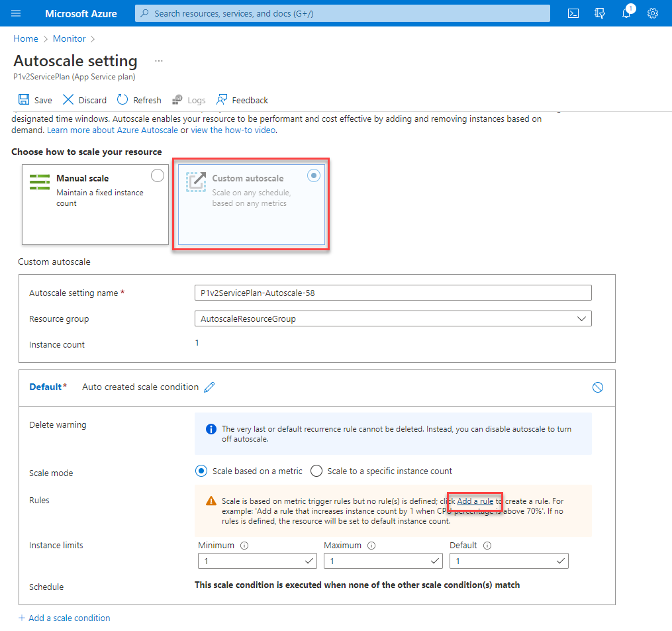672x631 pixels.
Task: Open the more options ellipsis beside Autoscale setting
Action: click(x=158, y=61)
